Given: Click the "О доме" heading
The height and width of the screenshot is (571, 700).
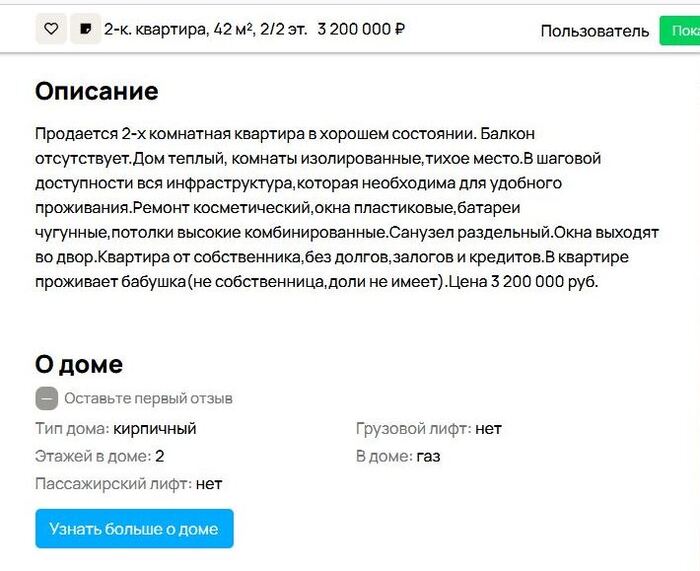Looking at the screenshot, I should [79, 364].
